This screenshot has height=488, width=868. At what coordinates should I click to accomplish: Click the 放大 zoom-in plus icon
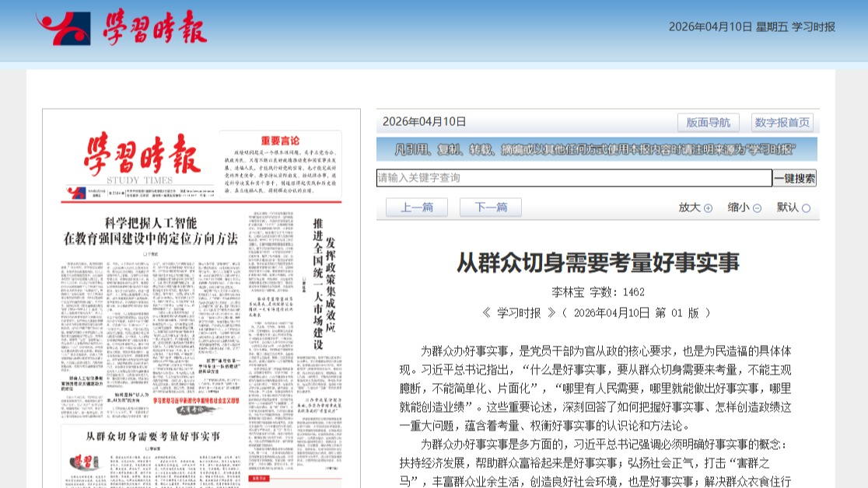click(708, 208)
